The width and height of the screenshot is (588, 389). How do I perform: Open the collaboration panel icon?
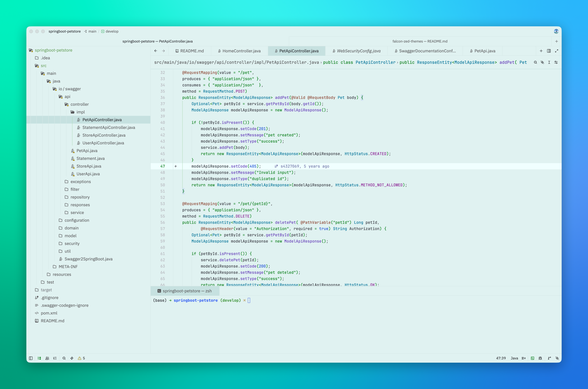tap(47, 358)
